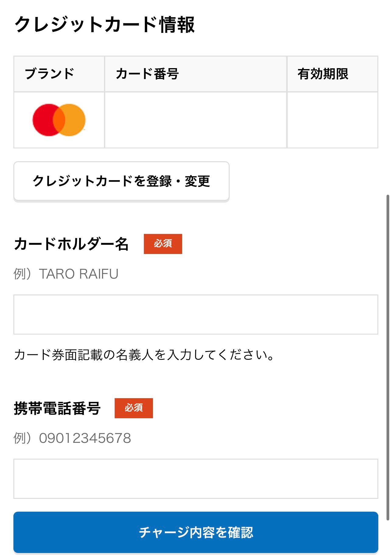392x560 pixels.
Task: Tap the カードホルダー名 field label
Action: click(x=71, y=244)
